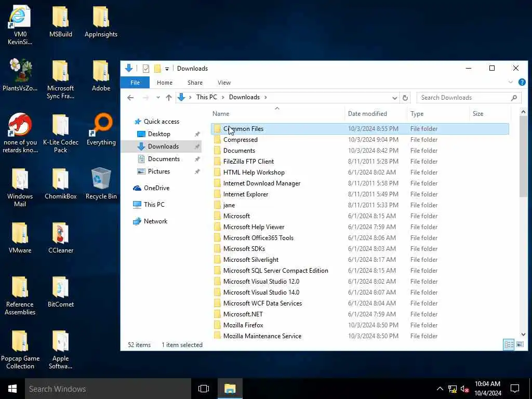Show hidden tray icons chevron

point(440,389)
